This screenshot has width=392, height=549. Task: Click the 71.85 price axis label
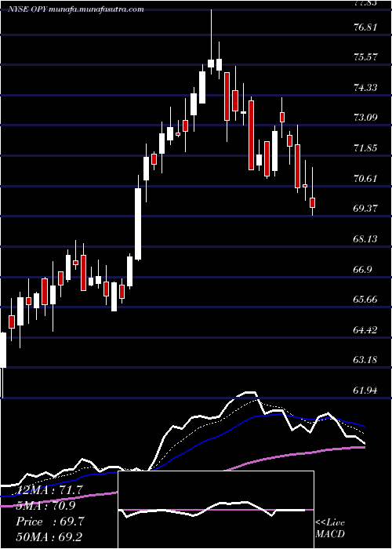point(366,148)
